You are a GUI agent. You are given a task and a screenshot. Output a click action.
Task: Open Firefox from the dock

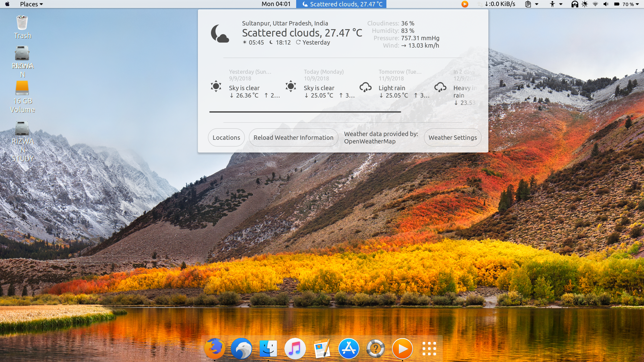pos(215,349)
